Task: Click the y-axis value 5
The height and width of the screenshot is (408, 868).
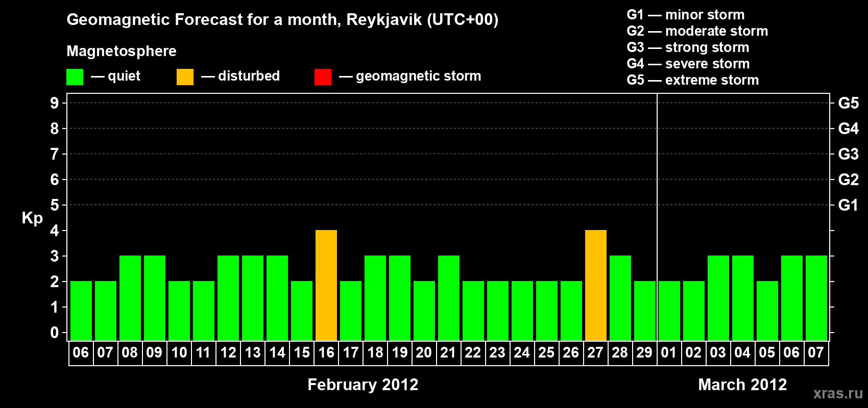Action: coord(55,205)
